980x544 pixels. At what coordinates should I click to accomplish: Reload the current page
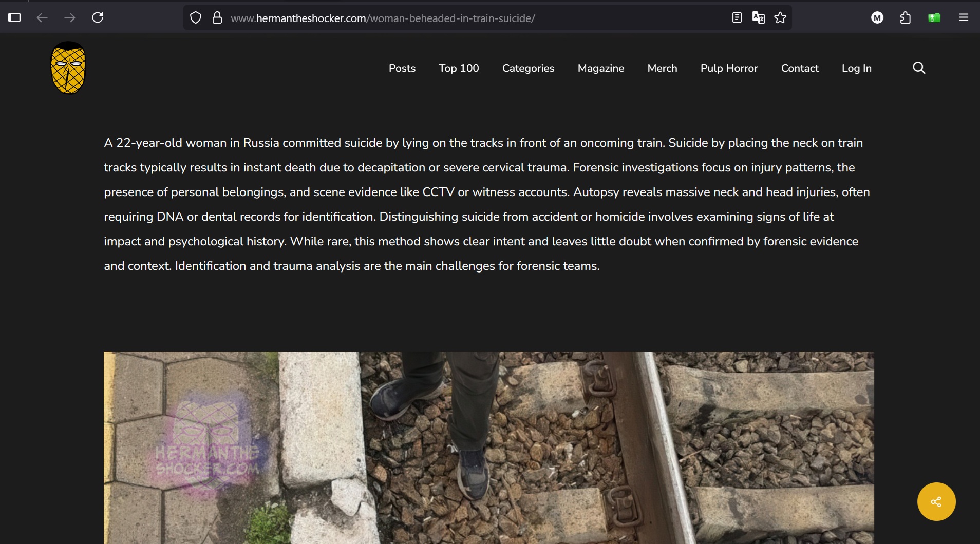(98, 18)
